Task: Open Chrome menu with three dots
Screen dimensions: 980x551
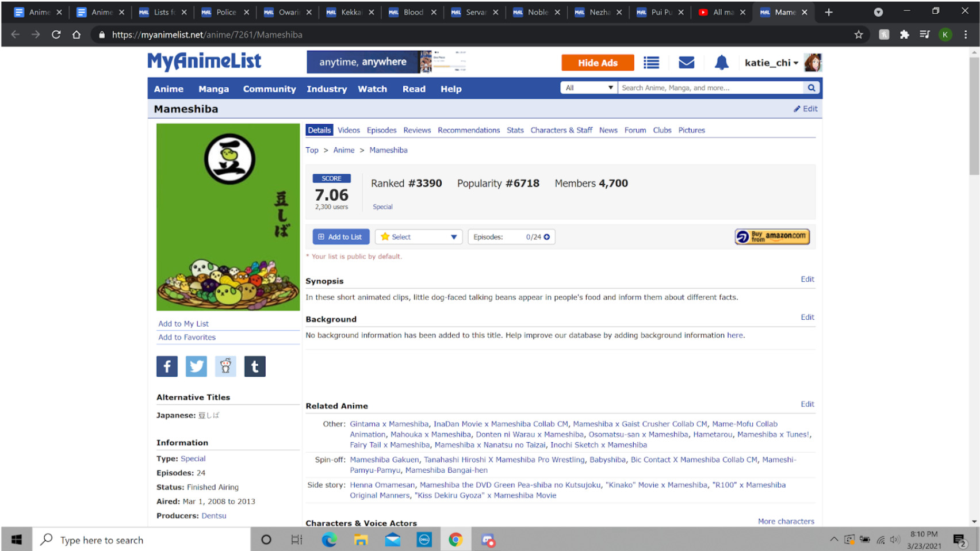Action: coord(966,35)
